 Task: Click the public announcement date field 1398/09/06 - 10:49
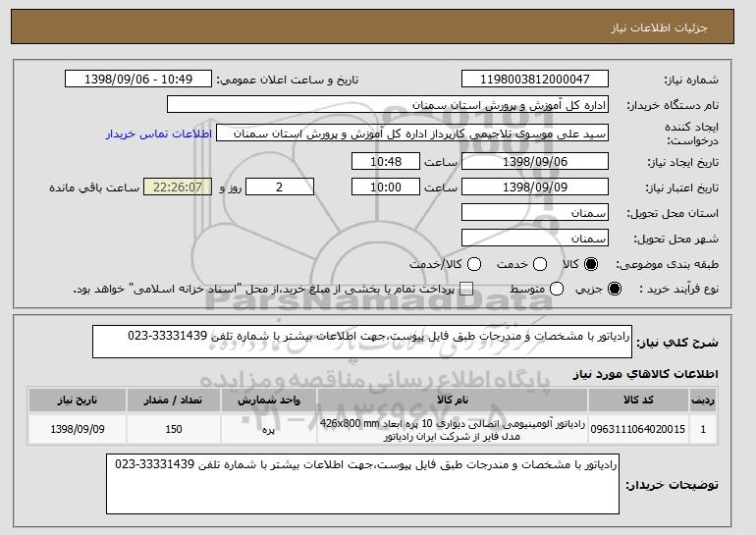(138, 80)
